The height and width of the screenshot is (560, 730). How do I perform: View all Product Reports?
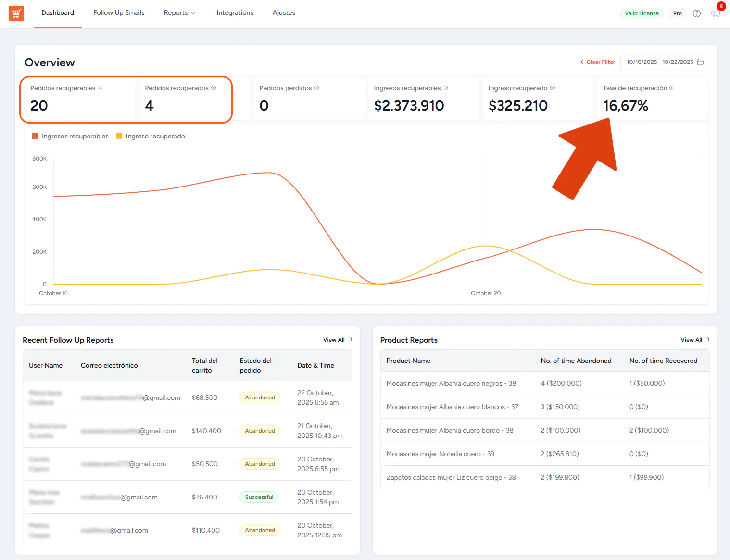coord(694,340)
